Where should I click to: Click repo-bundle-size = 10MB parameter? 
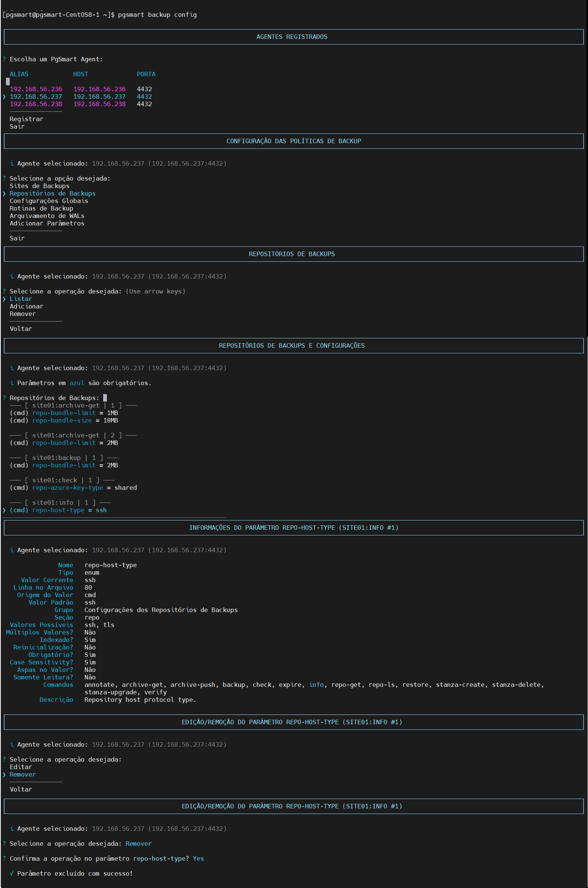pos(64,420)
